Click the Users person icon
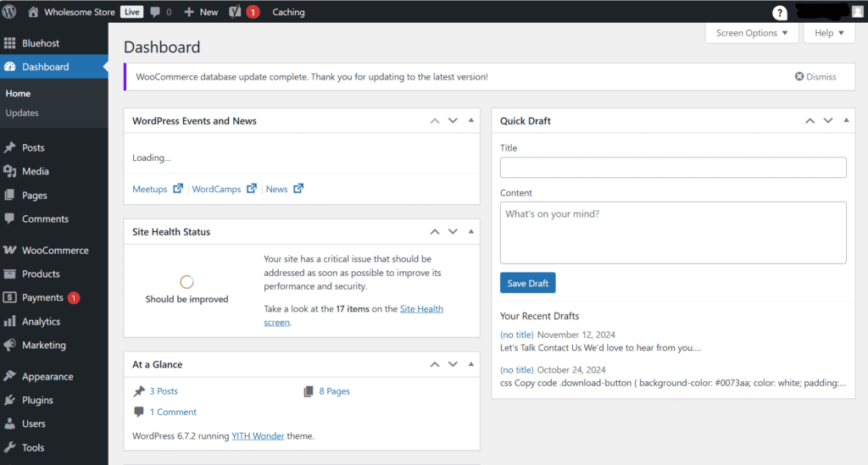 click(x=9, y=423)
